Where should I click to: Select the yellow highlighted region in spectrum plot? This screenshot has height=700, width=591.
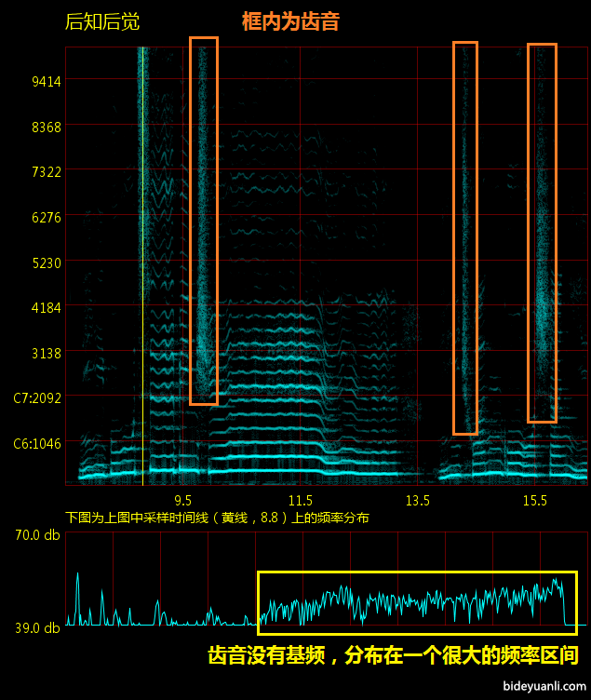[417, 603]
